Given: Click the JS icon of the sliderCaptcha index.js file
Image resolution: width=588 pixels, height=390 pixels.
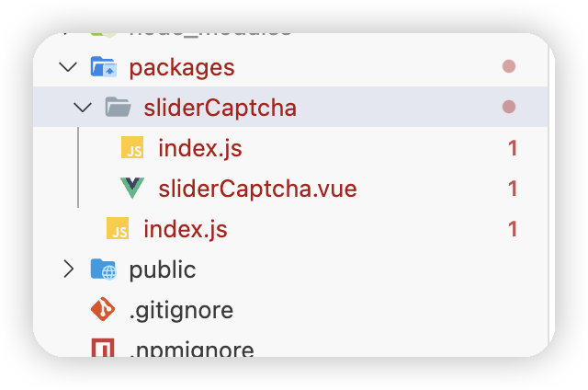Looking at the screenshot, I should [x=133, y=148].
